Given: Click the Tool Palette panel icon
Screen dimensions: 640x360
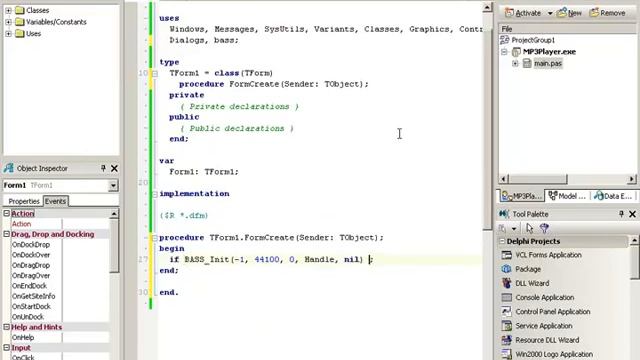Looking at the screenshot, I should 504,214.
